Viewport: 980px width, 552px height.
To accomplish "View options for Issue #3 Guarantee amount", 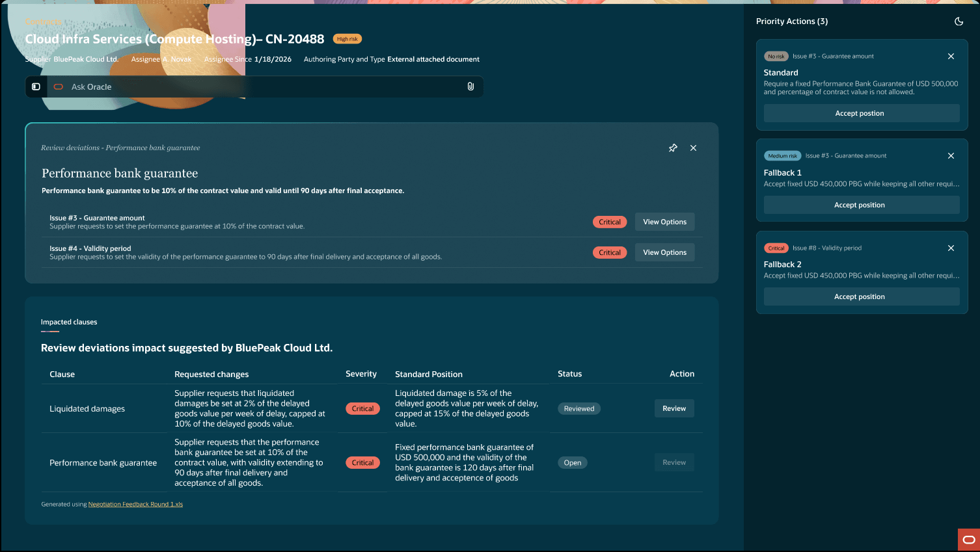I will pyautogui.click(x=664, y=222).
